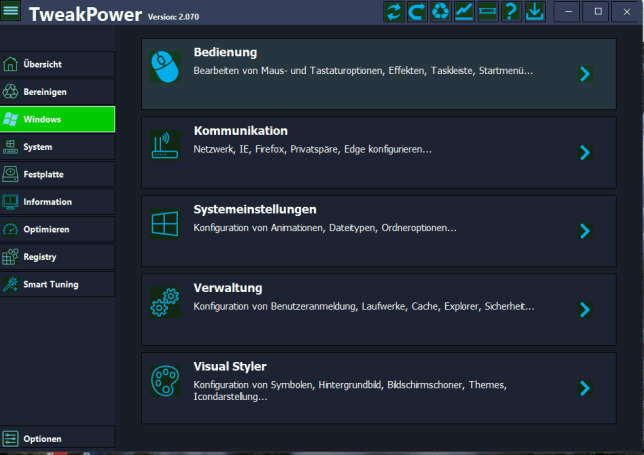The width and height of the screenshot is (644, 455).
Task: Expand Bedienung with its arrow chevron
Action: tap(585, 73)
